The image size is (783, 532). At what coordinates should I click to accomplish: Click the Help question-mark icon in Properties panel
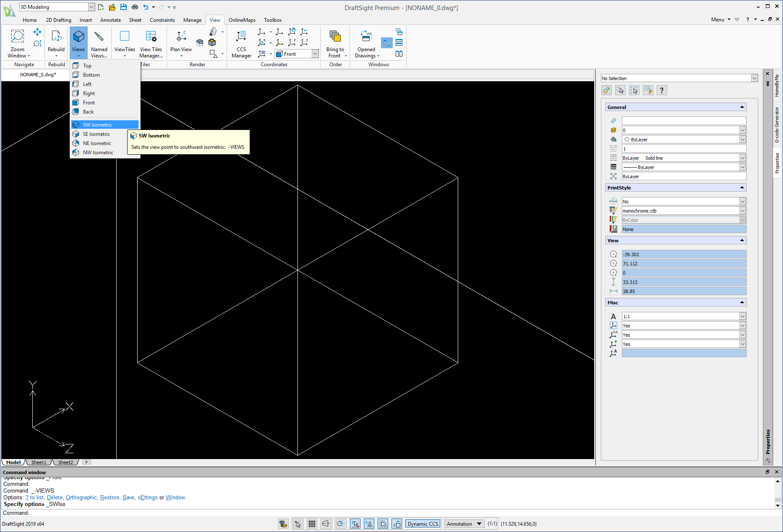click(x=662, y=90)
